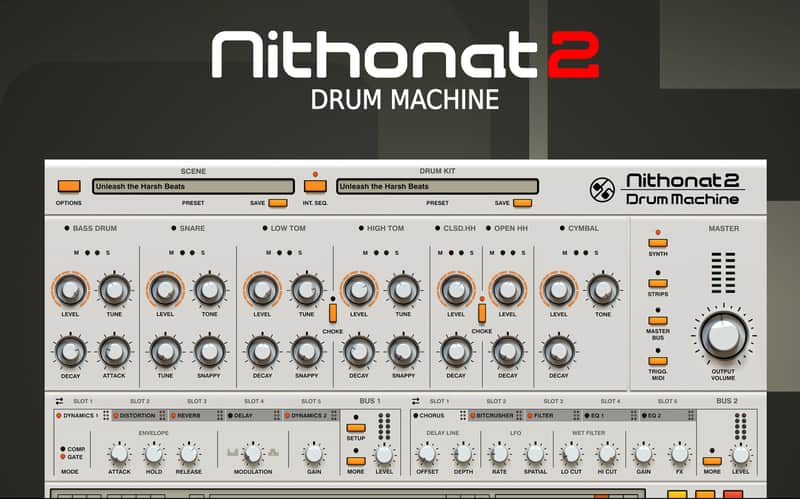Turn the Bass Drum Attack knob
The image size is (800, 499).
click(x=114, y=352)
